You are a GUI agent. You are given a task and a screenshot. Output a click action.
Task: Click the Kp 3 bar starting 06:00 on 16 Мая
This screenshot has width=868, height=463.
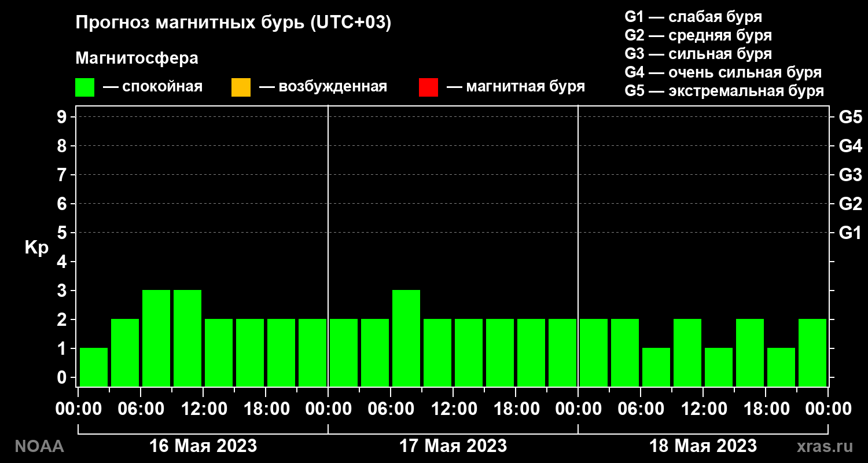(156, 338)
